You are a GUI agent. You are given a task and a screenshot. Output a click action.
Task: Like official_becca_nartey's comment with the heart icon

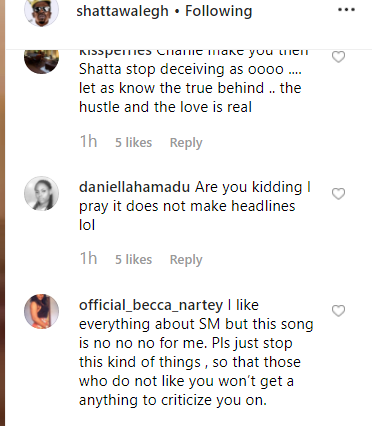pyautogui.click(x=338, y=311)
